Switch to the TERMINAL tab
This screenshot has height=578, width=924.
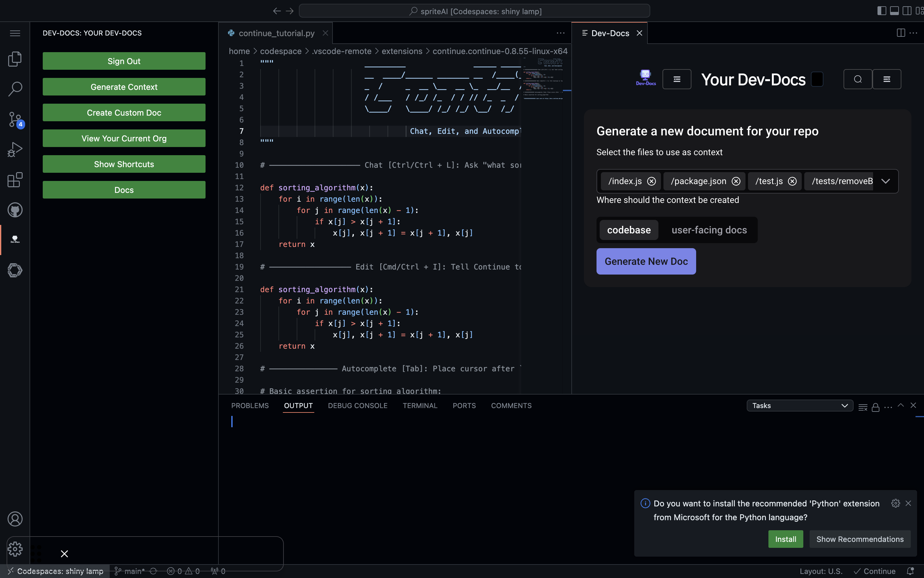tap(420, 406)
